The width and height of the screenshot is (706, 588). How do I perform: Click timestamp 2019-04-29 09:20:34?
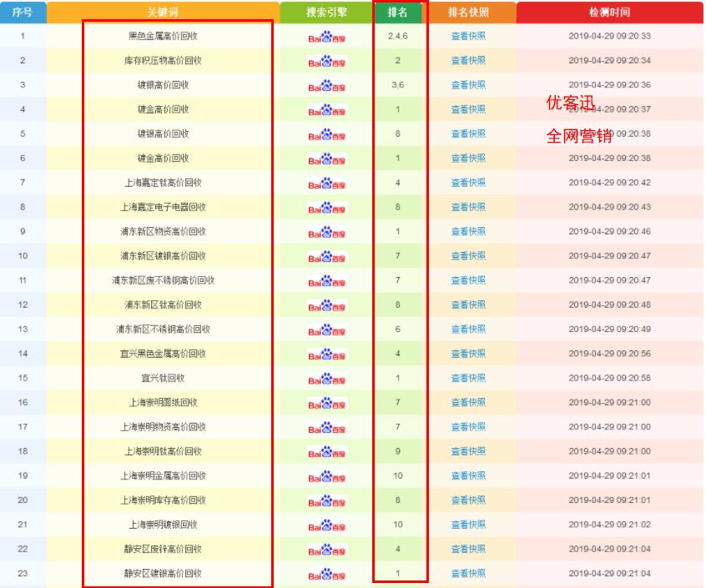609,60
